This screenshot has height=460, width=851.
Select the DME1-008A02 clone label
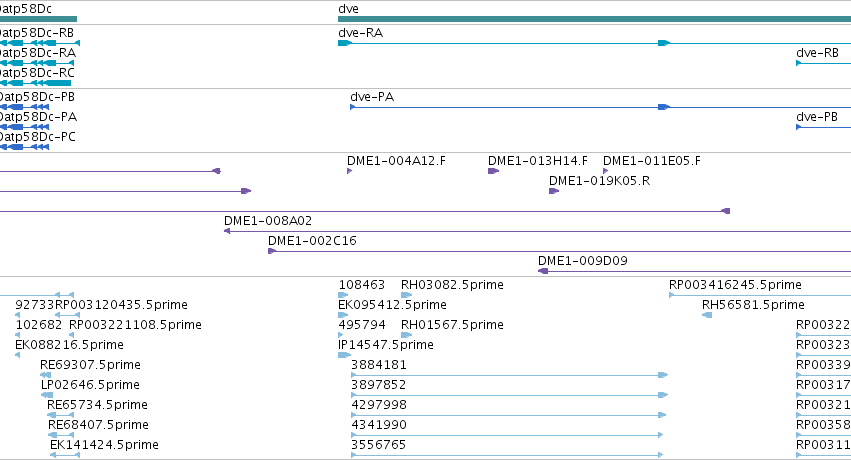(268, 221)
